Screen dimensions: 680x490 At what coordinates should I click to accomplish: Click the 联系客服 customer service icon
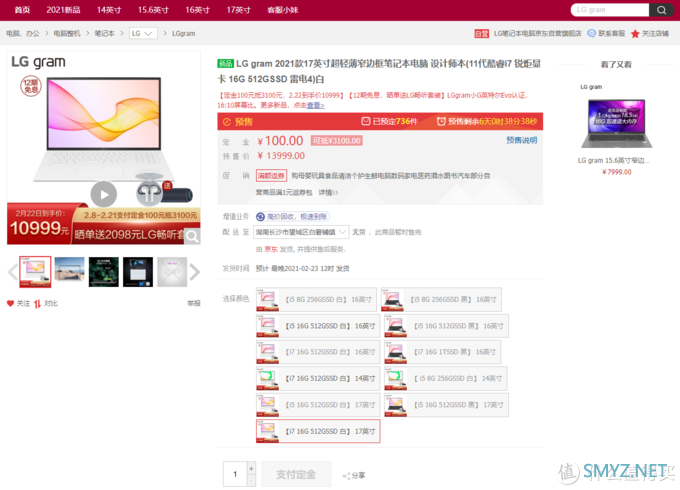tap(593, 33)
